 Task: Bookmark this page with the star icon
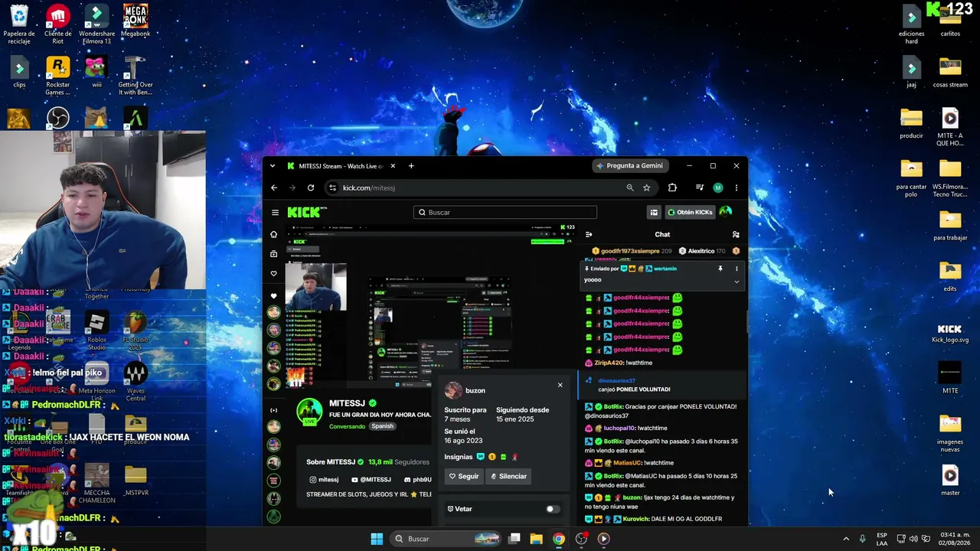point(647,187)
